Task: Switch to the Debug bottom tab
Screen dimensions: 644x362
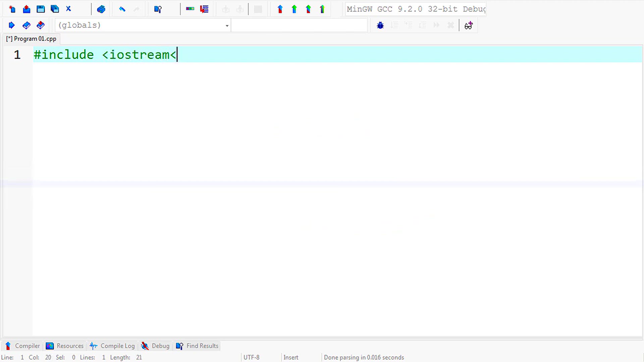Action: pos(155,346)
